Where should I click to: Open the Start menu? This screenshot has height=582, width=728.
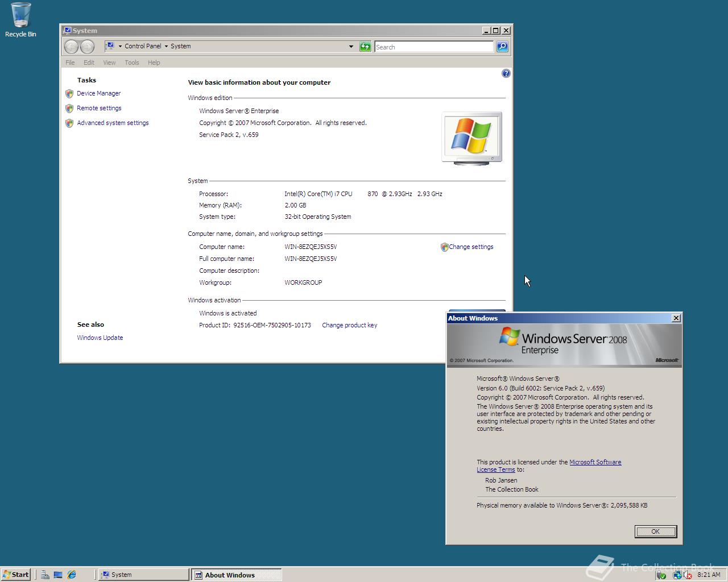[16, 575]
